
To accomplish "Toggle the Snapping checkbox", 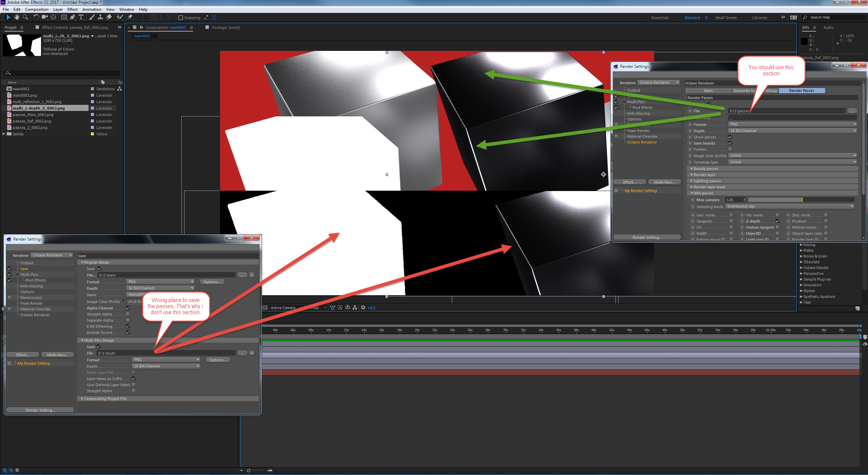I will point(181,18).
